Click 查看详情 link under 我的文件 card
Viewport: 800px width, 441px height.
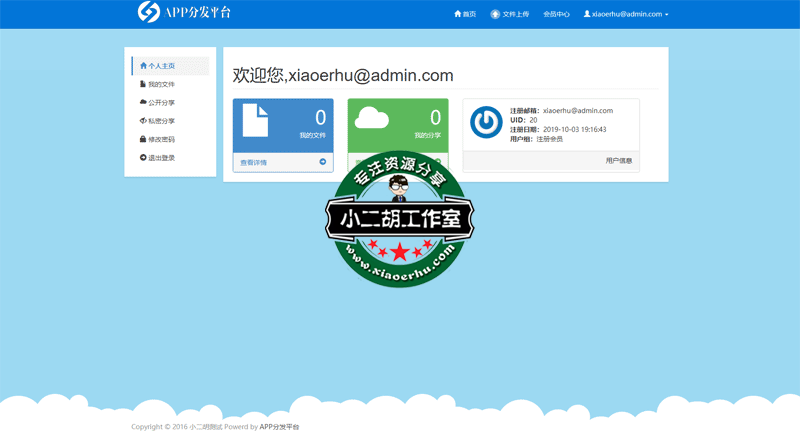tap(254, 162)
